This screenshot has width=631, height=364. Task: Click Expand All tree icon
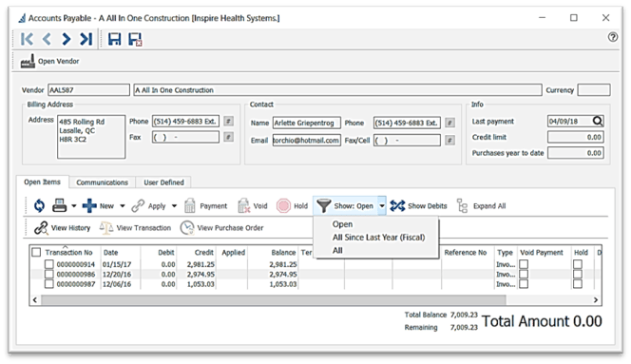point(462,205)
